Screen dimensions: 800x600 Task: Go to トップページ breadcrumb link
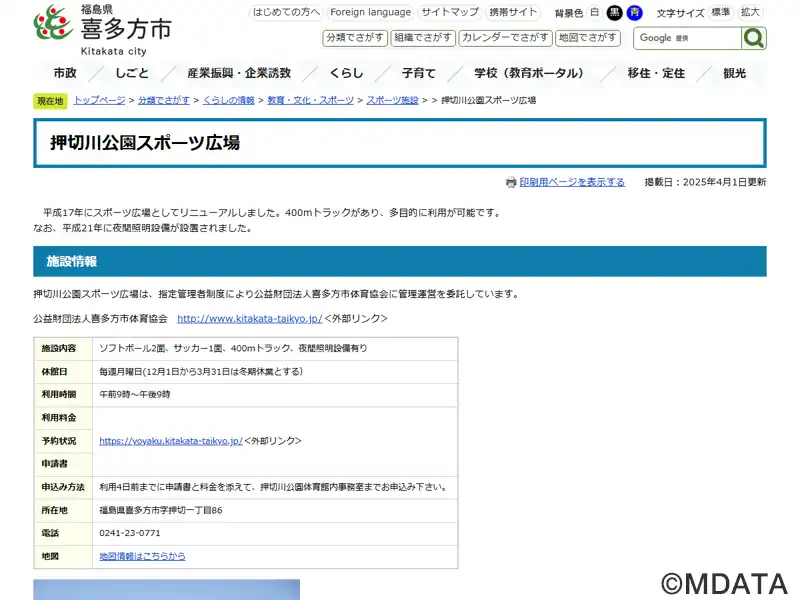pyautogui.click(x=99, y=101)
